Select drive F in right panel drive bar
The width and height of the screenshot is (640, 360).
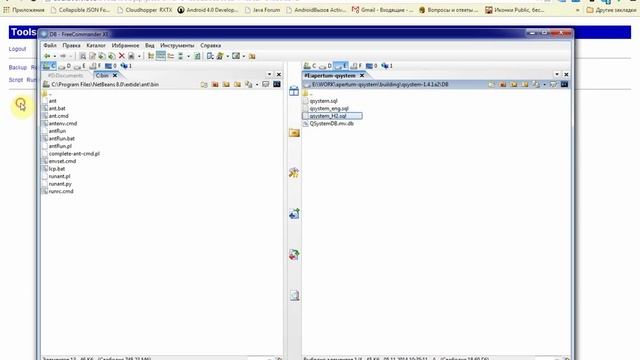click(x=356, y=66)
